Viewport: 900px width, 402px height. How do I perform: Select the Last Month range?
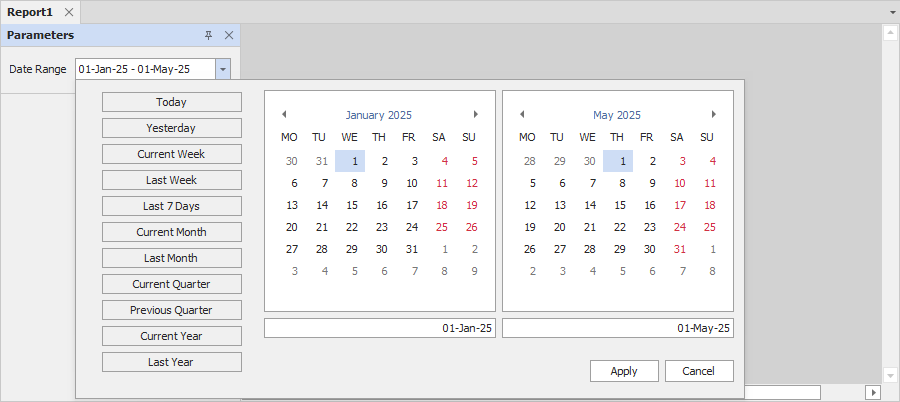(x=172, y=258)
